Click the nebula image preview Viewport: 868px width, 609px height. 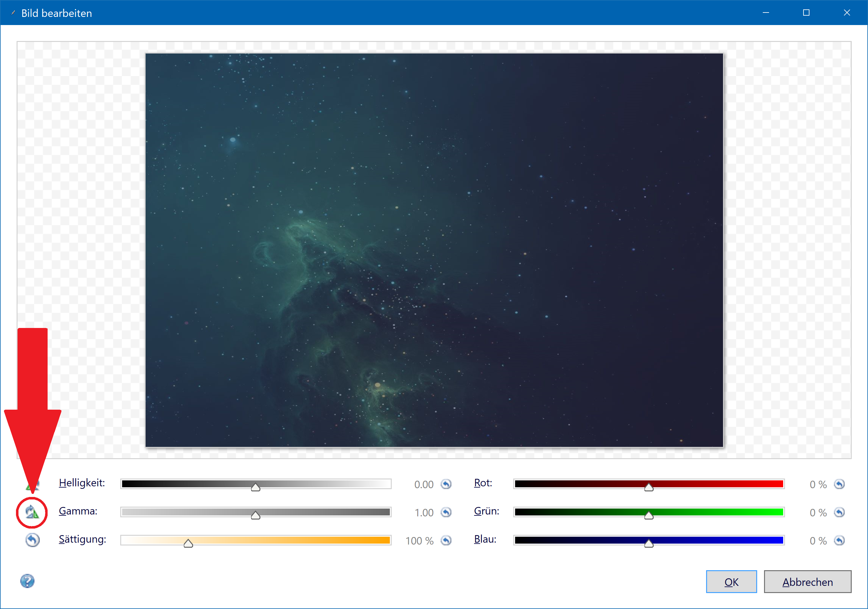tap(434, 250)
